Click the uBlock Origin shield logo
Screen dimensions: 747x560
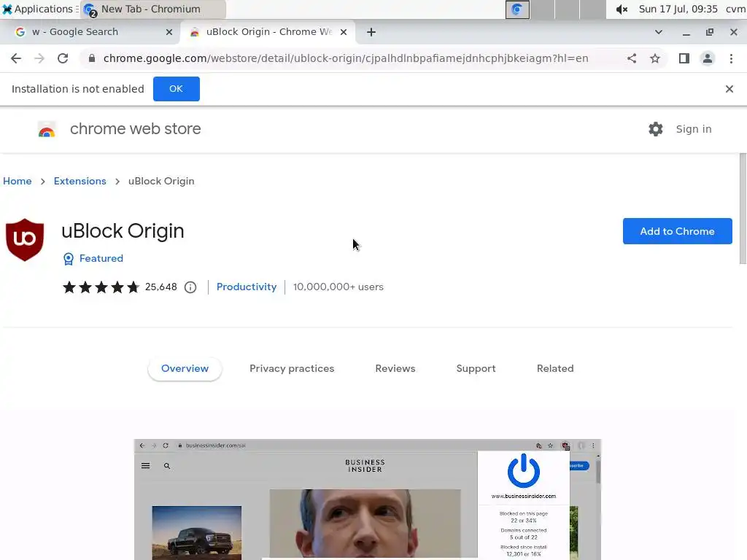[x=25, y=239]
